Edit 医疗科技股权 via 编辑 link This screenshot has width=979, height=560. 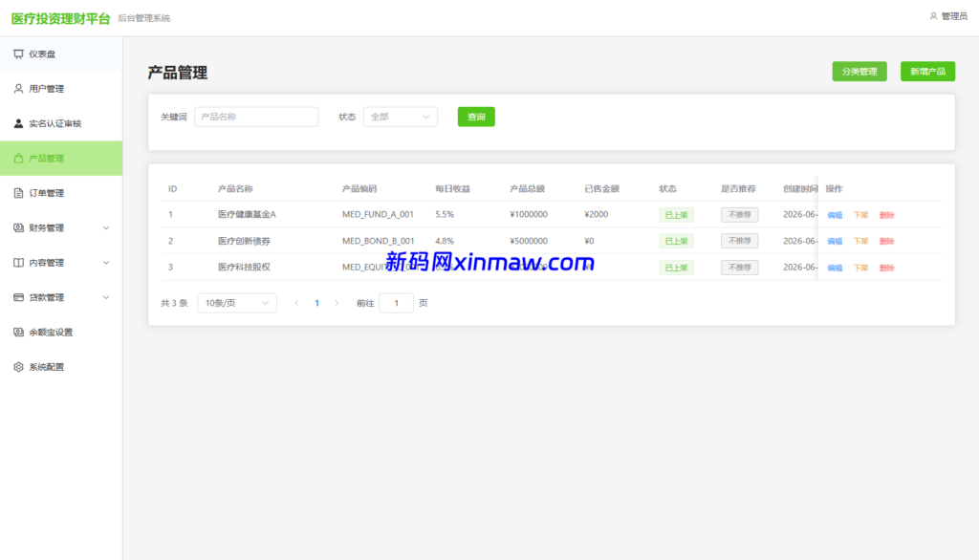click(835, 268)
